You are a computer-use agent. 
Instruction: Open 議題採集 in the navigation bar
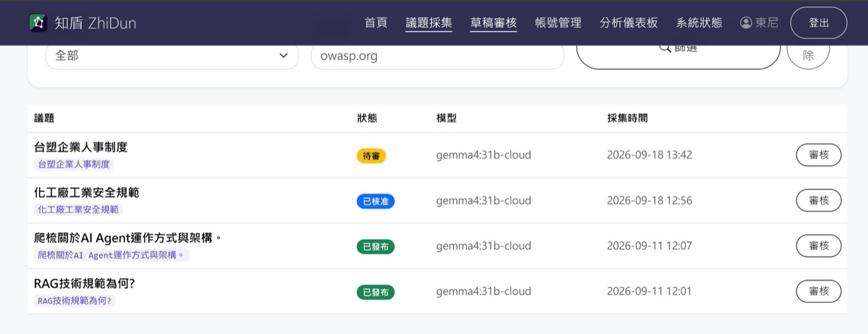click(x=429, y=23)
